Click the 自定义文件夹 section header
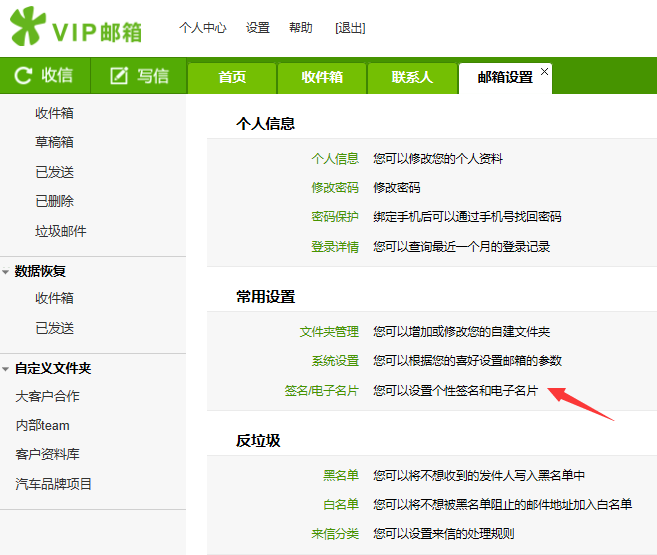The width and height of the screenshot is (657, 555). point(53,369)
